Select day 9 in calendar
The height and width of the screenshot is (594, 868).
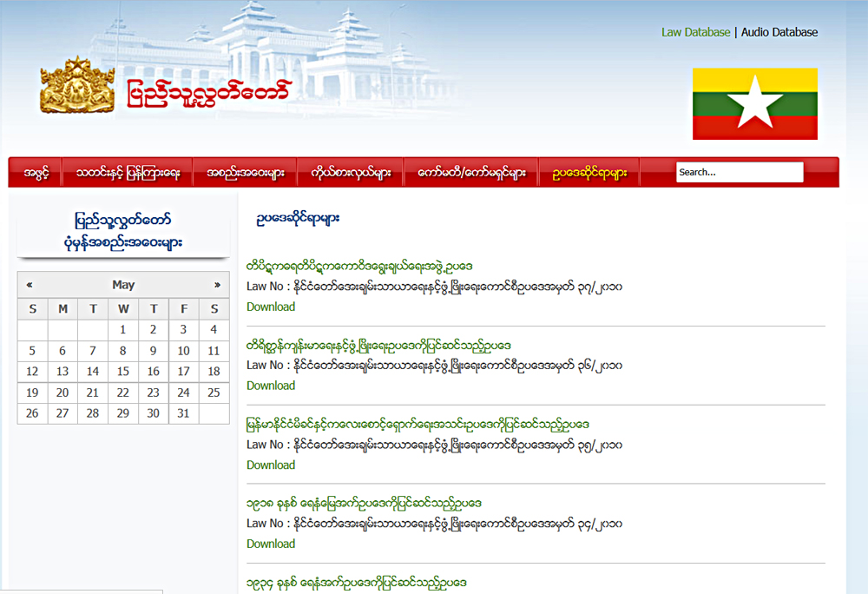(x=154, y=351)
